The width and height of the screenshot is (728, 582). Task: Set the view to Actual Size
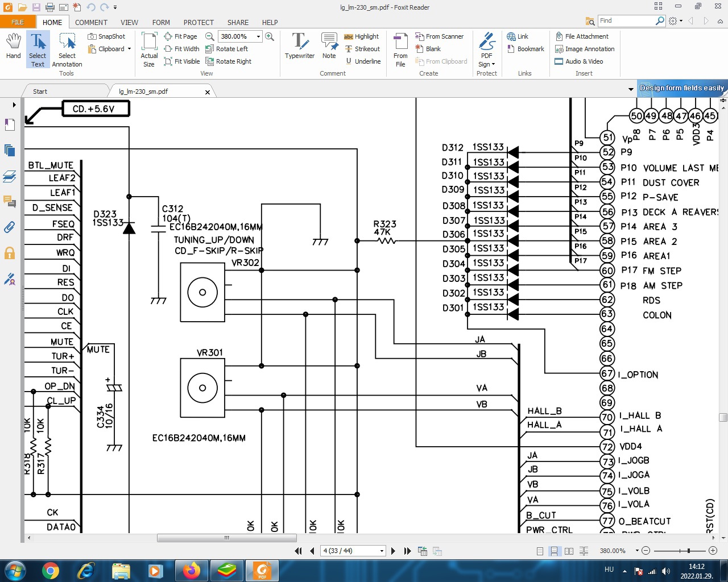point(149,50)
